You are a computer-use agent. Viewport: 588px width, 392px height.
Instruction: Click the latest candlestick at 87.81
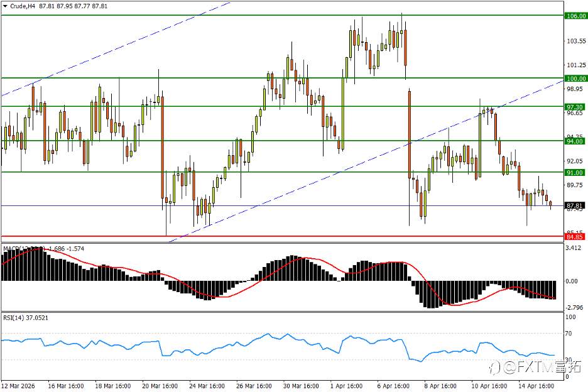[x=550, y=204]
